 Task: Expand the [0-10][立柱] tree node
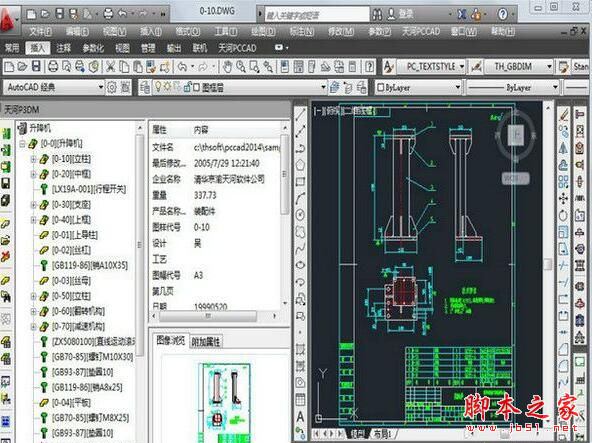34,159
